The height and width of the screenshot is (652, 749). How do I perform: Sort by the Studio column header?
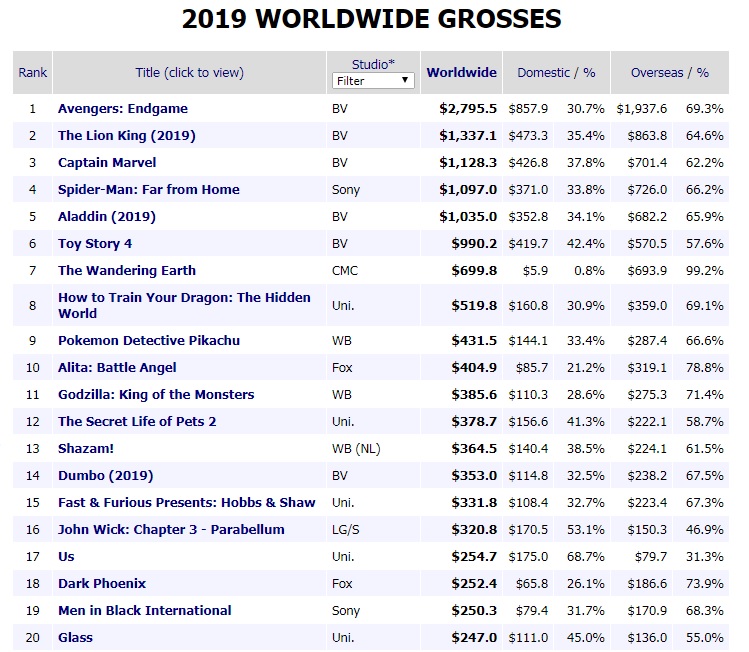coord(373,64)
